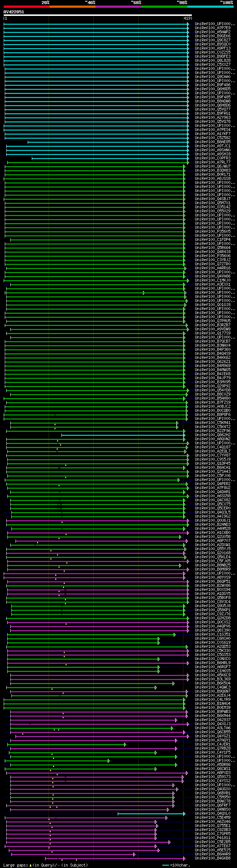Select the UniRef100_B9GEK6 label
The width and height of the screenshot is (237, 868).
click(x=213, y=36)
